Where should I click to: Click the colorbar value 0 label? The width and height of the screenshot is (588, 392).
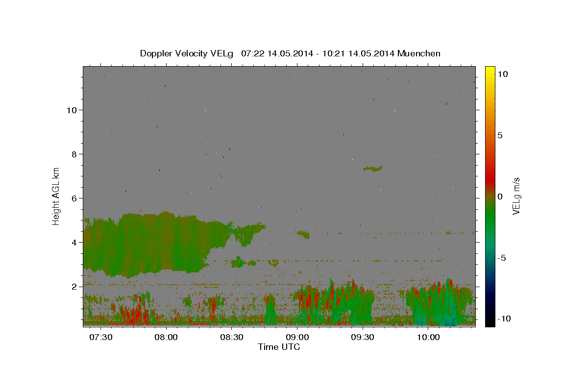coord(500,196)
